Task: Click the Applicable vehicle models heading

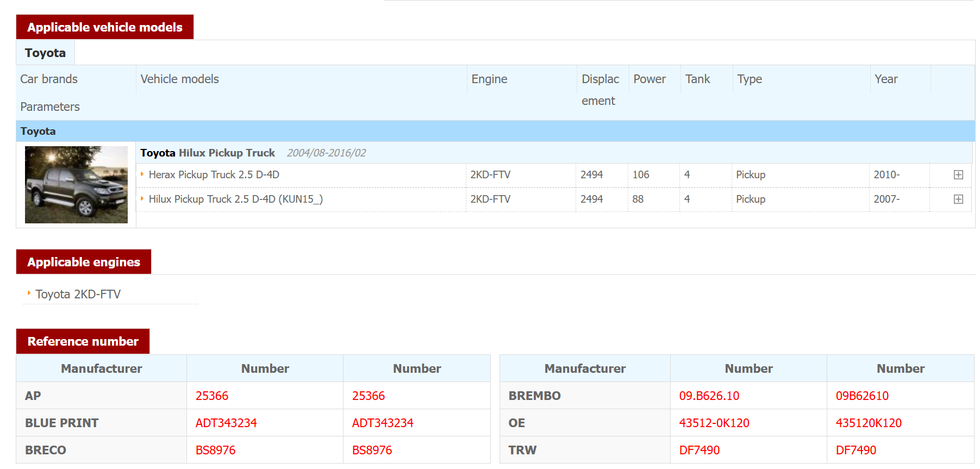Action: pos(105,27)
